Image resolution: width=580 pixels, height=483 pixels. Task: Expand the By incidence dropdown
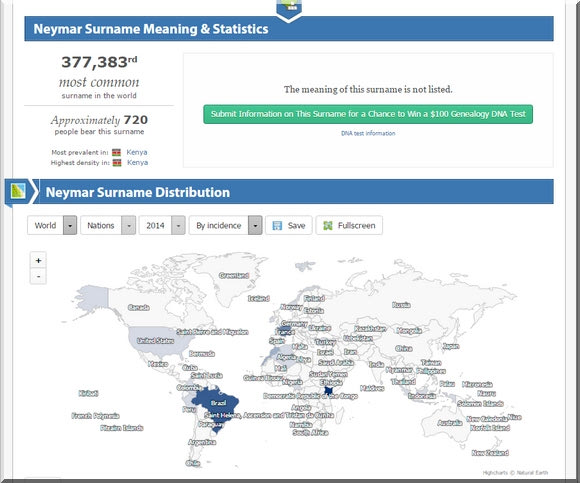coord(226,225)
